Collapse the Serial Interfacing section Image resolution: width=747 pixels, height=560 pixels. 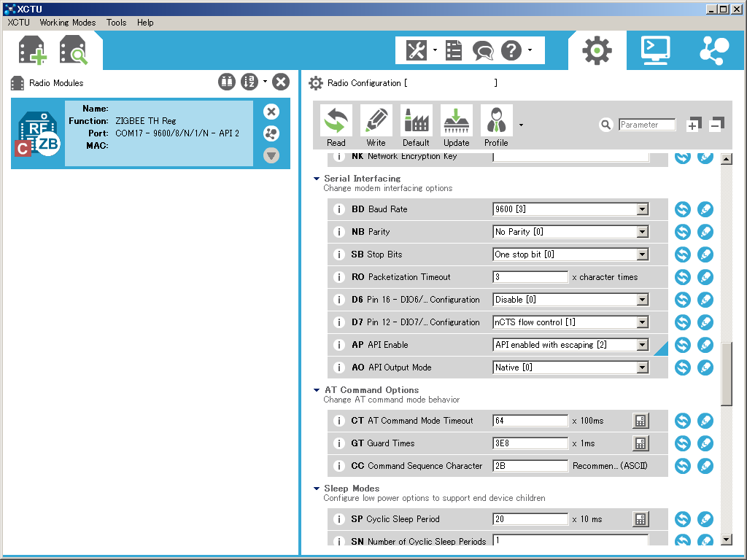pos(317,179)
